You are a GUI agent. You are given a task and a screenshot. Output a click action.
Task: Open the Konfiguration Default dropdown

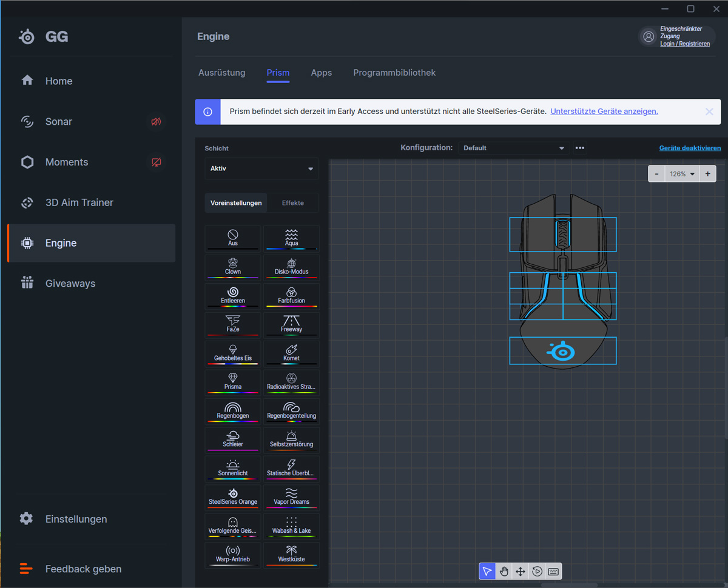(513, 148)
